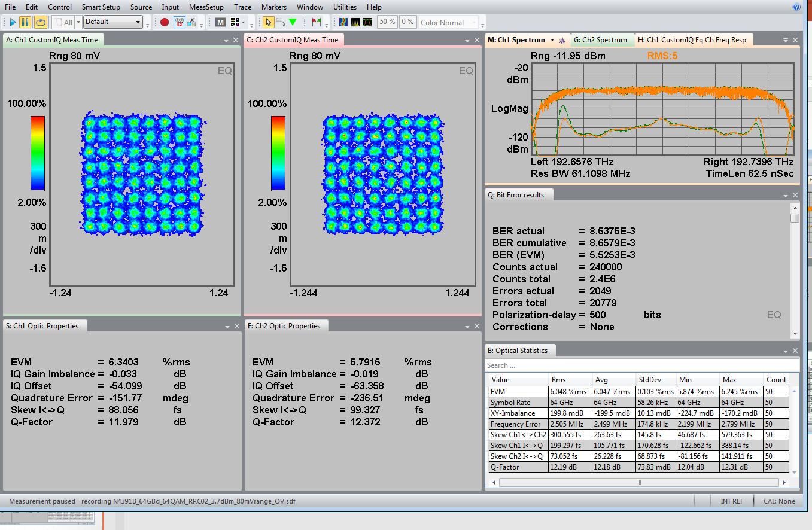This screenshot has height=530, width=812.
Task: Click the Run measurement play icon
Action: pos(13,22)
